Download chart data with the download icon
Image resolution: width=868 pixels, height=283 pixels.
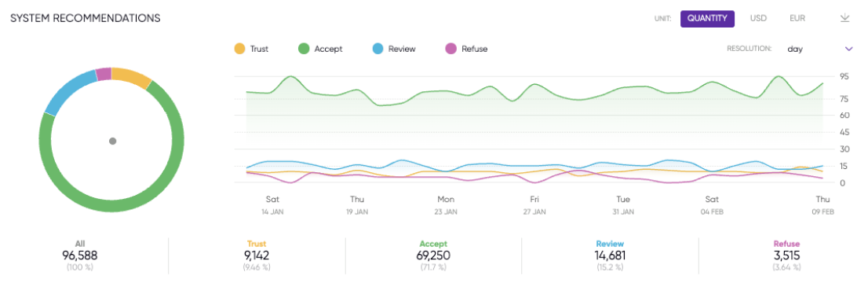pyautogui.click(x=844, y=18)
